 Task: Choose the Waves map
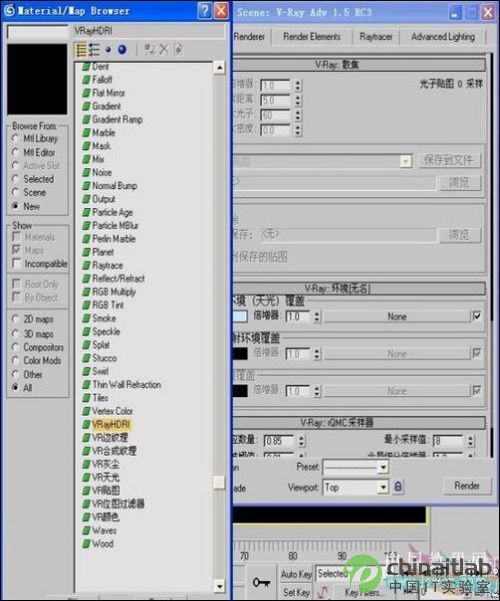point(104,531)
